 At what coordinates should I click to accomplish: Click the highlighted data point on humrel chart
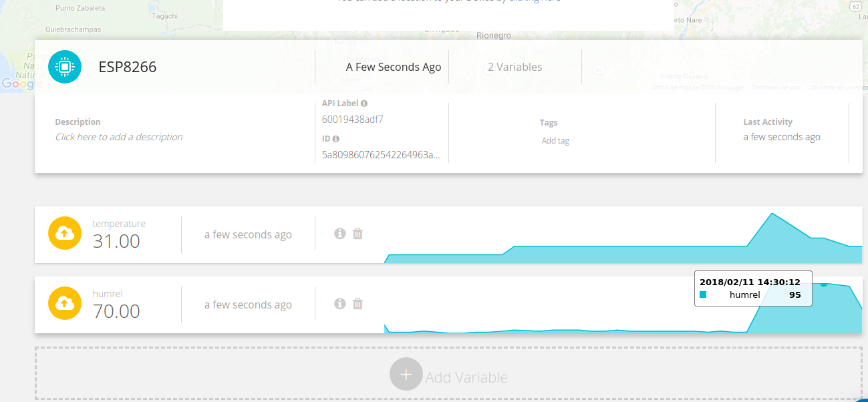click(824, 284)
